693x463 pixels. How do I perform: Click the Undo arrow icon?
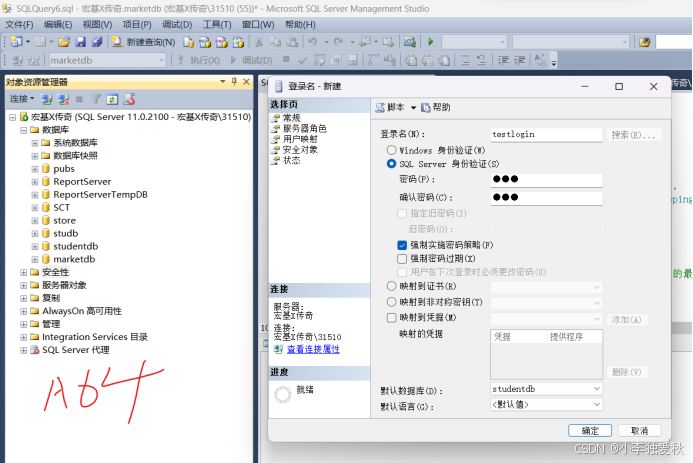[x=312, y=42]
